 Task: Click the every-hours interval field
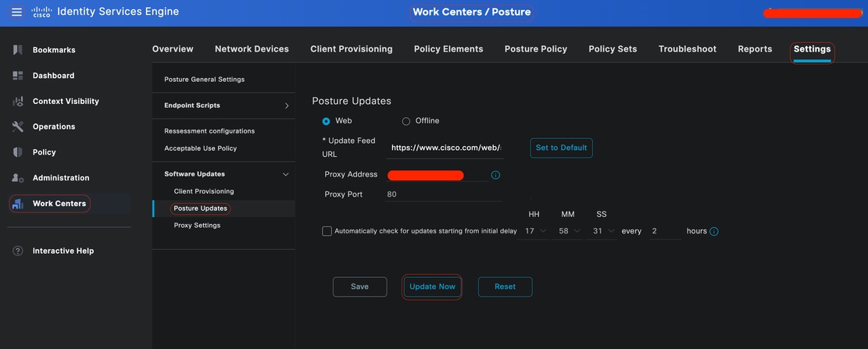coord(664,231)
